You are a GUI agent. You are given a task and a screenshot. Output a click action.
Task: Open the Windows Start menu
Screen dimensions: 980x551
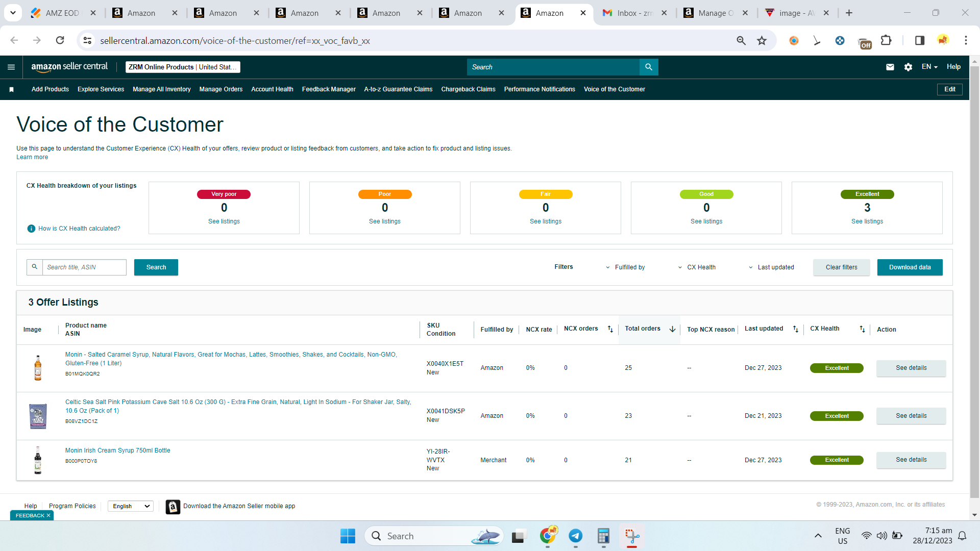click(348, 536)
